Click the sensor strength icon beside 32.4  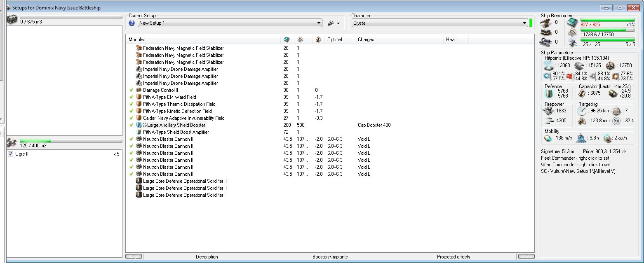pos(616,121)
